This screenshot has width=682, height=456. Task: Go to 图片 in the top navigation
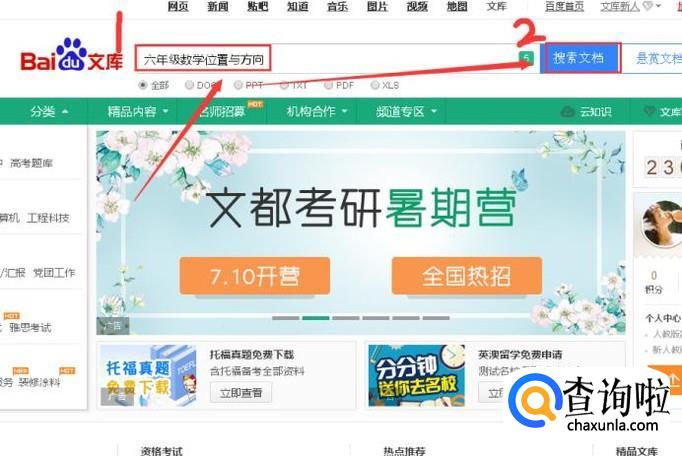pos(377,6)
